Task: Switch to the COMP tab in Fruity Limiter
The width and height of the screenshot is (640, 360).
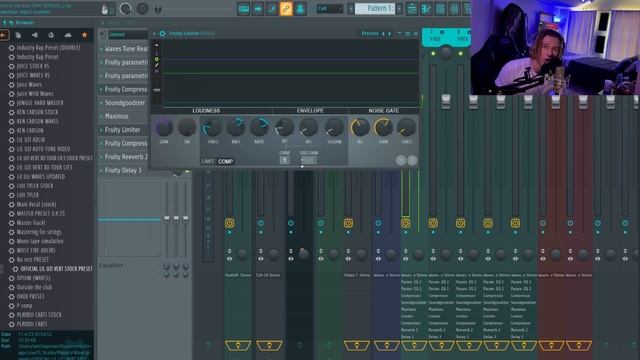Action: pyautogui.click(x=225, y=161)
